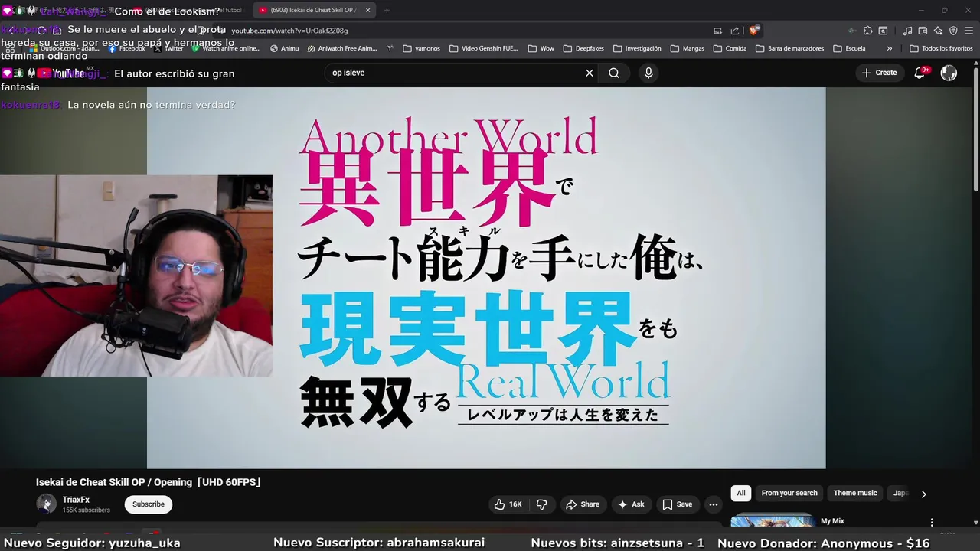Open the more actions three-dot menu

click(714, 504)
